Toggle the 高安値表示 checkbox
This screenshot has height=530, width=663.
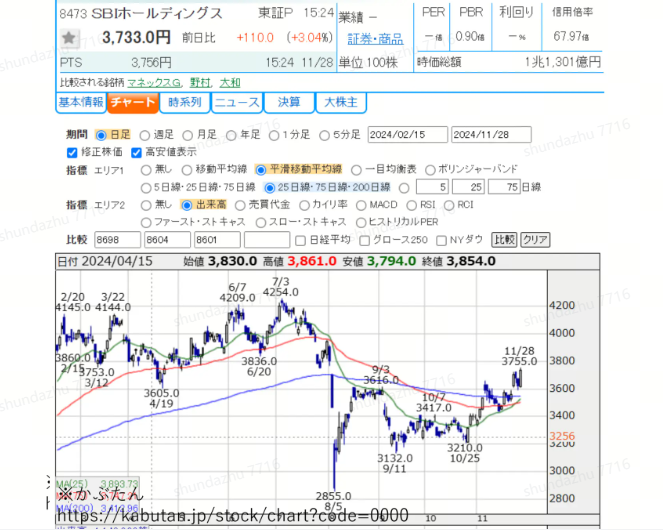coord(136,153)
